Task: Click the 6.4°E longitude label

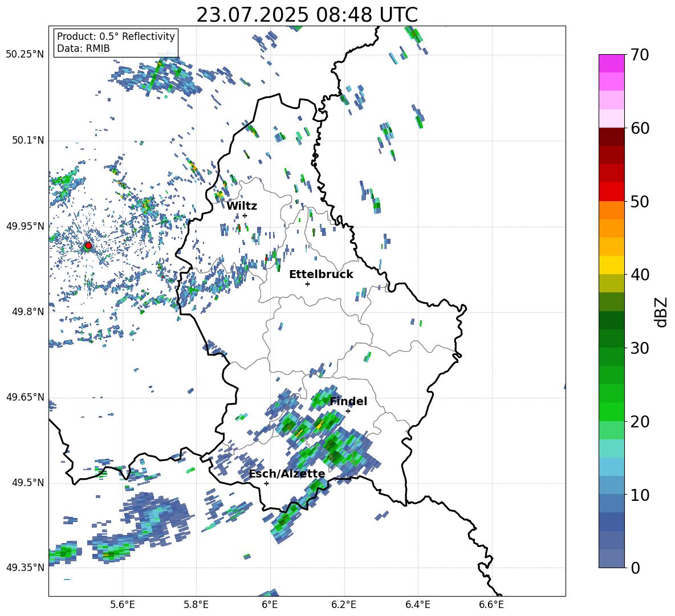Action: 417,605
